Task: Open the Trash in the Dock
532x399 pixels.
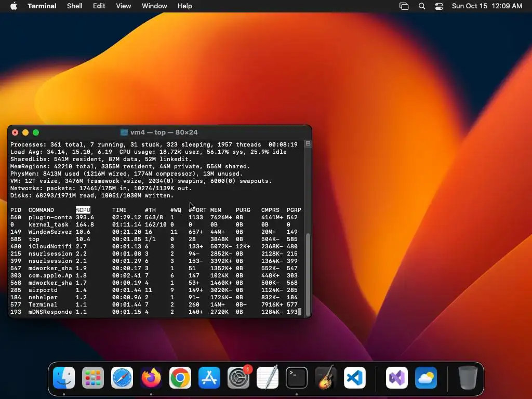Action: (468, 378)
